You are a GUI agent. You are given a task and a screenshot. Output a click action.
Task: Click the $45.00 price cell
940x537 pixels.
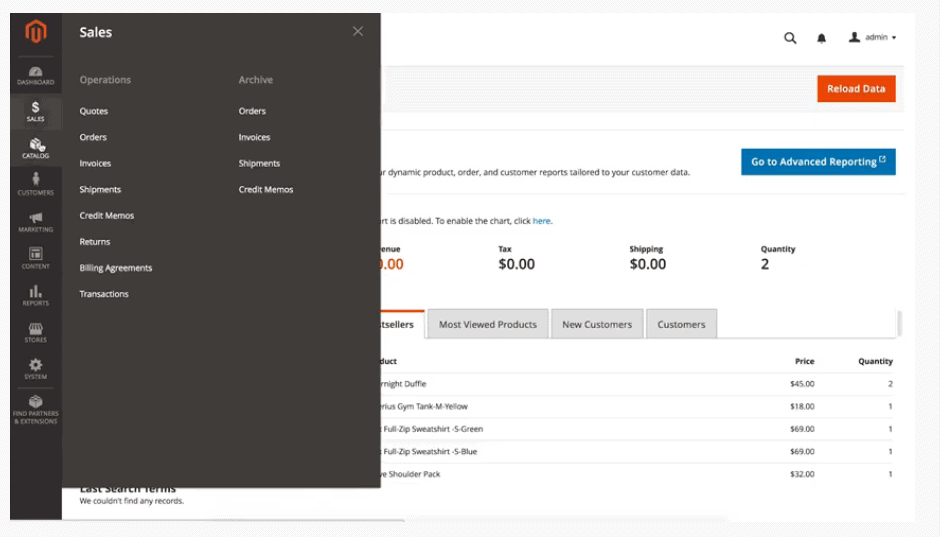coord(802,384)
